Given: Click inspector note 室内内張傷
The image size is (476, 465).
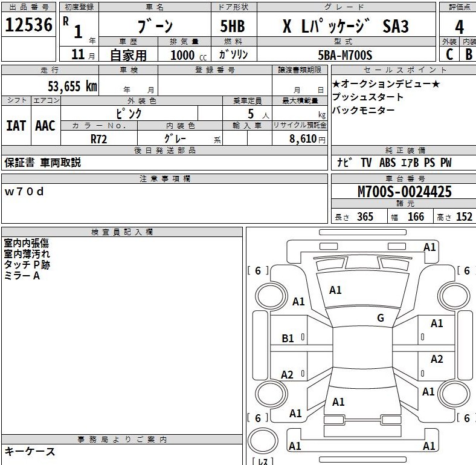Looking at the screenshot, I should [x=27, y=243].
